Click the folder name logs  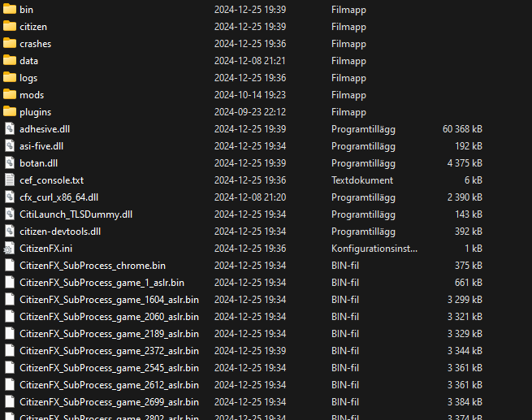(28, 78)
